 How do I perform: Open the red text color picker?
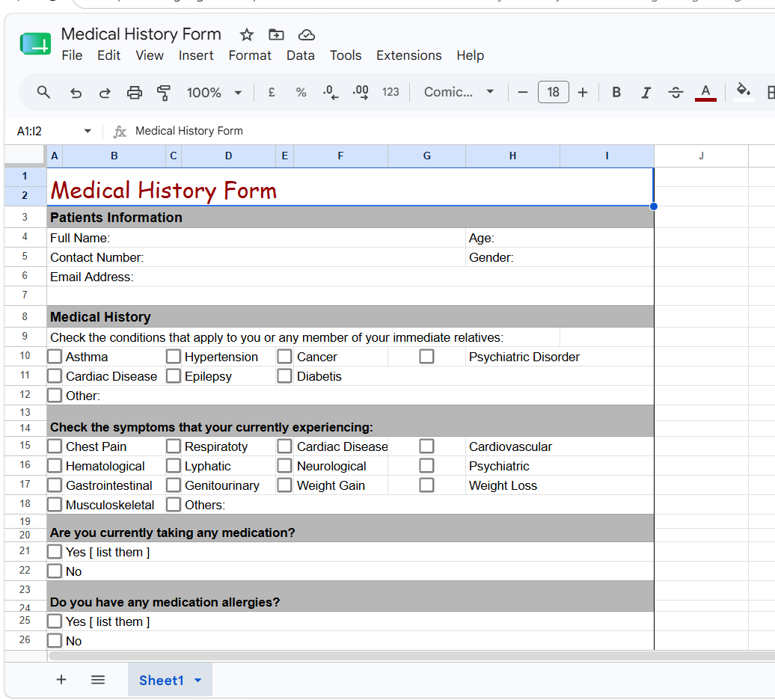[x=705, y=93]
